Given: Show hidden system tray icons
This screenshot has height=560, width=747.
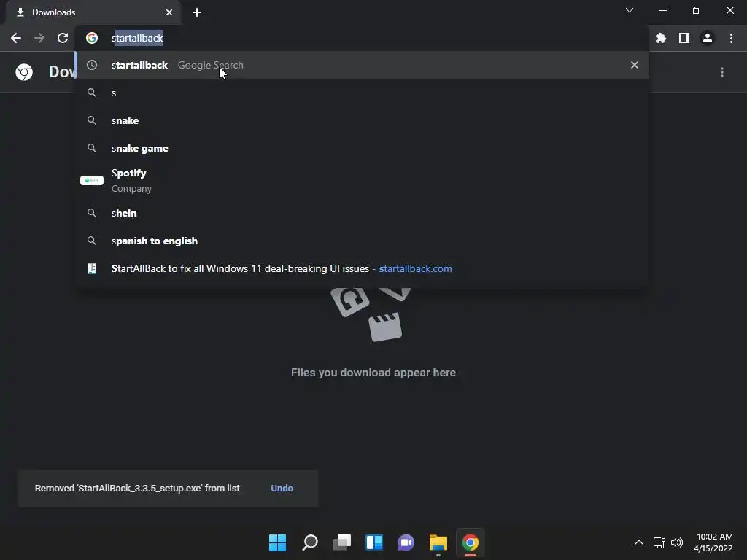Looking at the screenshot, I should [639, 542].
